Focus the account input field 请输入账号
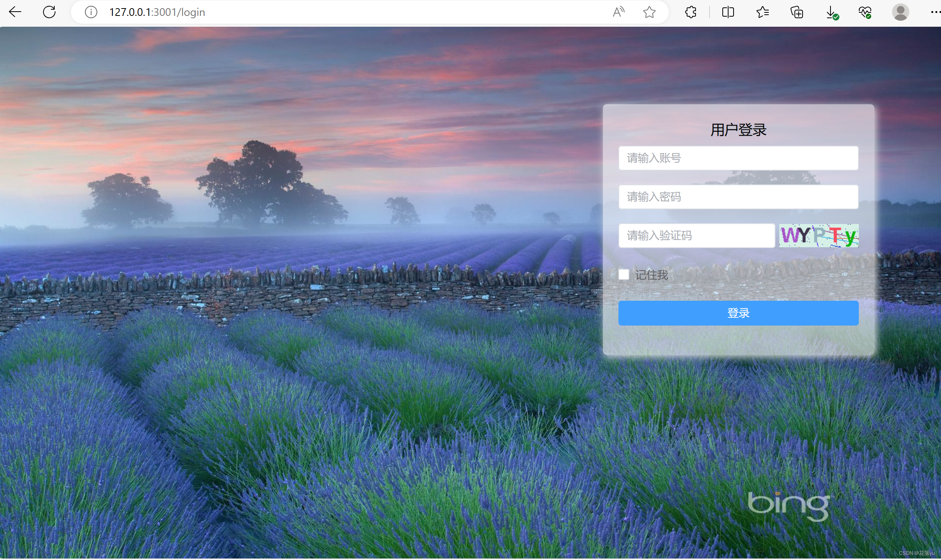Screen dimensions: 941x560 pos(738,158)
